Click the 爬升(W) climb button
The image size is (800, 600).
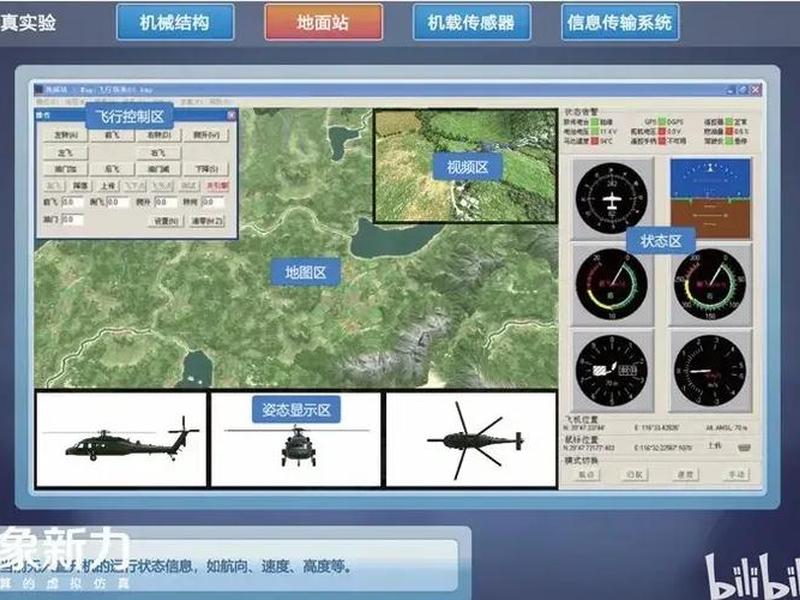pyautogui.click(x=206, y=135)
